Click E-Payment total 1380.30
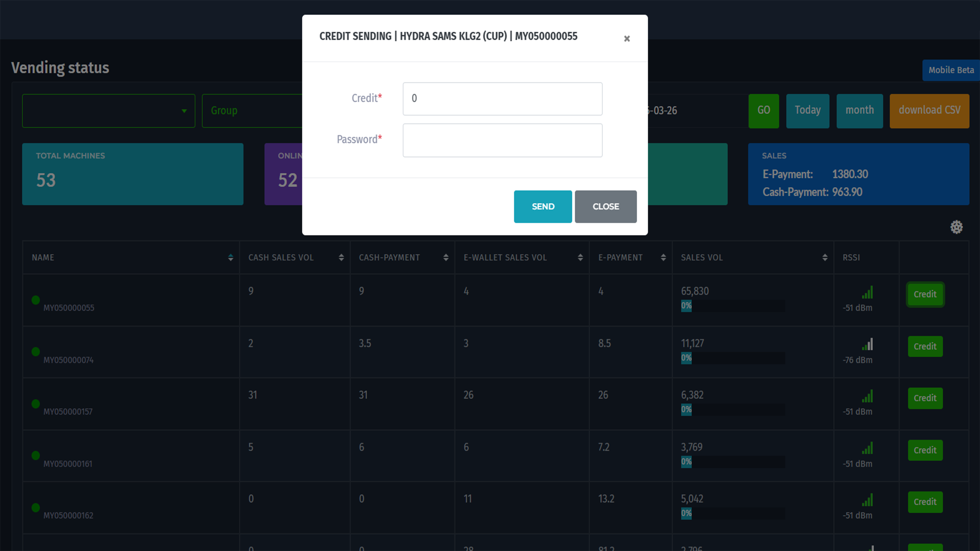The image size is (980, 551). click(850, 174)
